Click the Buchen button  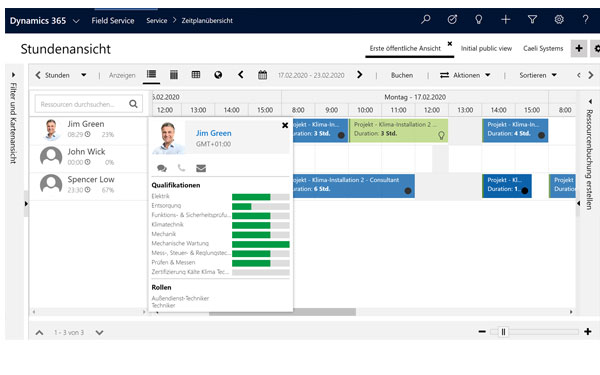402,75
